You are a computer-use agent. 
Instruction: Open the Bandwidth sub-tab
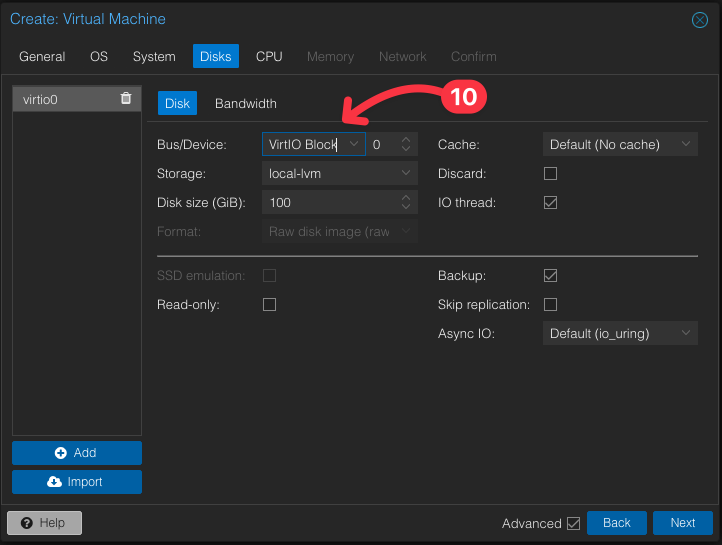246,103
